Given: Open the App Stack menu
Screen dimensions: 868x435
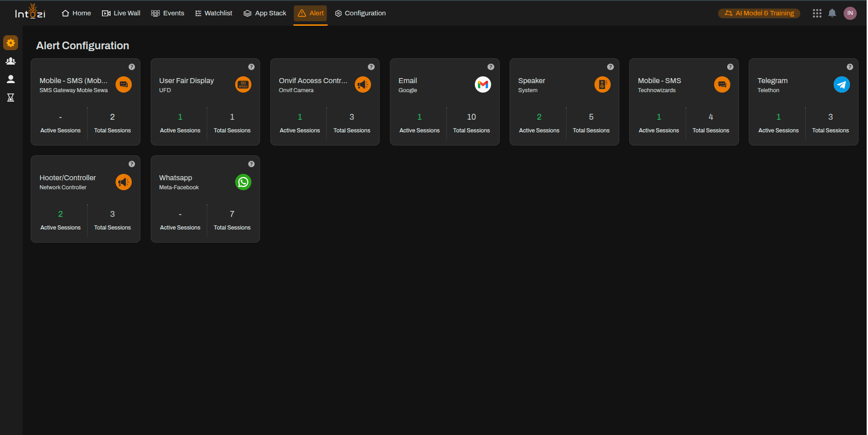Looking at the screenshot, I should point(265,13).
